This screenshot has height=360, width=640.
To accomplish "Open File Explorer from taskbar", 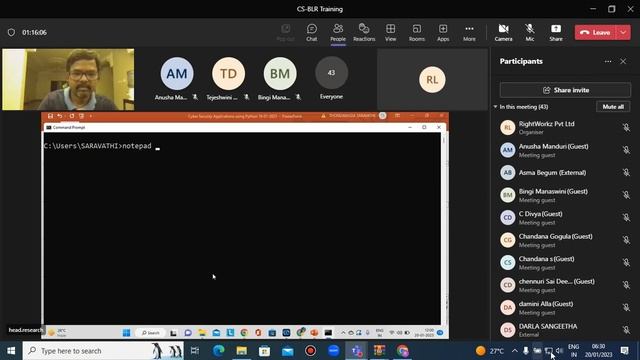I will tap(242, 351).
